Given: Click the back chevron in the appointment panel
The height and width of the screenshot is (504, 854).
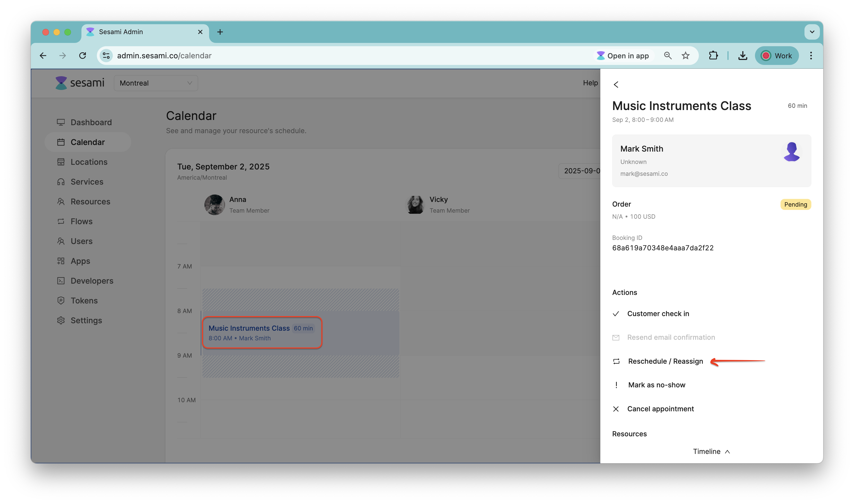Looking at the screenshot, I should click(x=616, y=84).
